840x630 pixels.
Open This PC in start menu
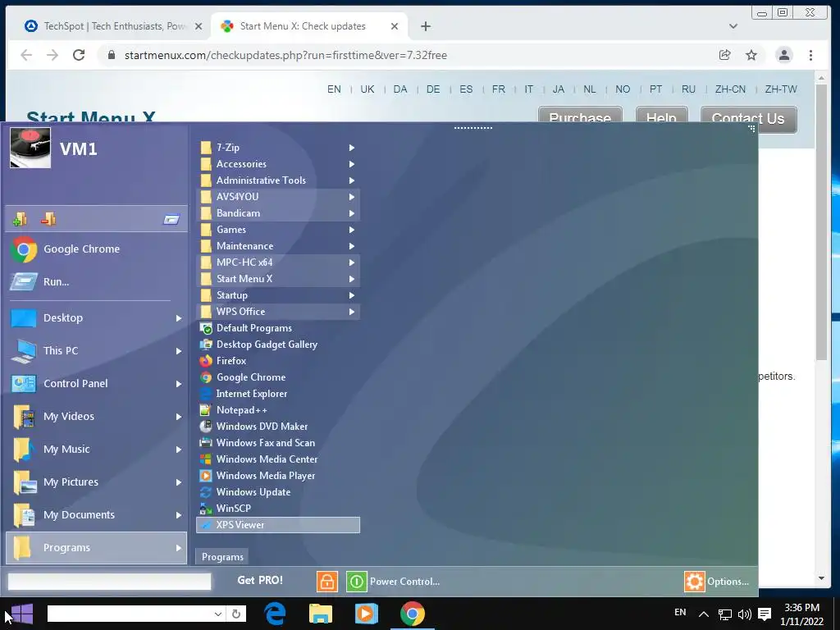point(97,351)
